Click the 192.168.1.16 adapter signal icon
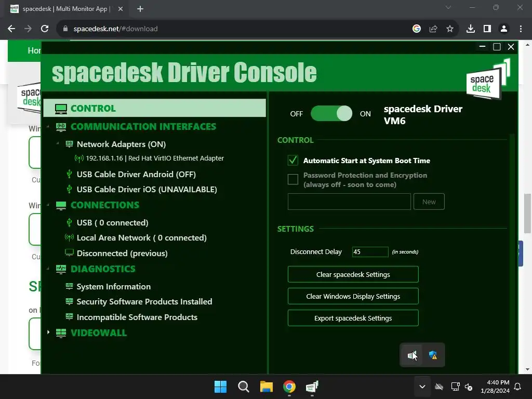Screen dimensions: 532x399 click(79, 158)
